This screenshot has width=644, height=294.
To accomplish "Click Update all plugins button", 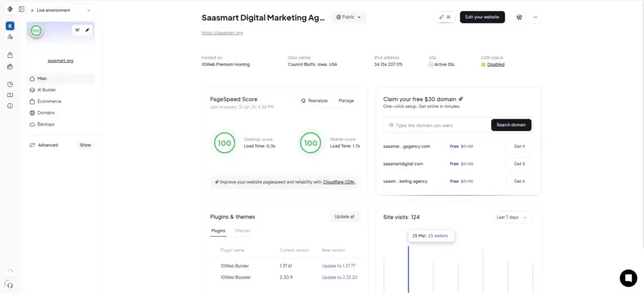I will [x=344, y=217].
